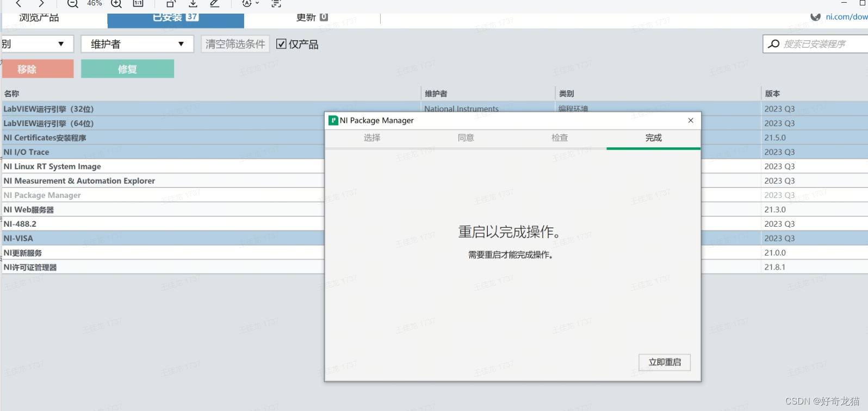Click the 清空筛选条件 button
Viewport: 868px width, 411px height.
coord(235,44)
